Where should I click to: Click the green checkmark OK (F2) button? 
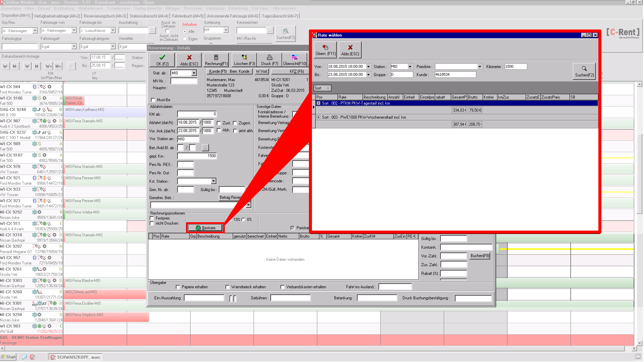point(162,60)
